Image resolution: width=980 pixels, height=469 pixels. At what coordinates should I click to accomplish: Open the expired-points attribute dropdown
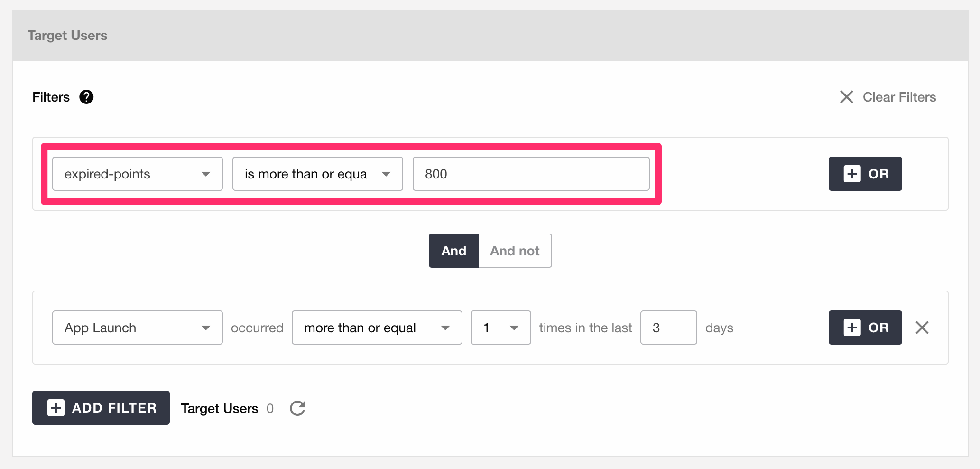click(138, 174)
